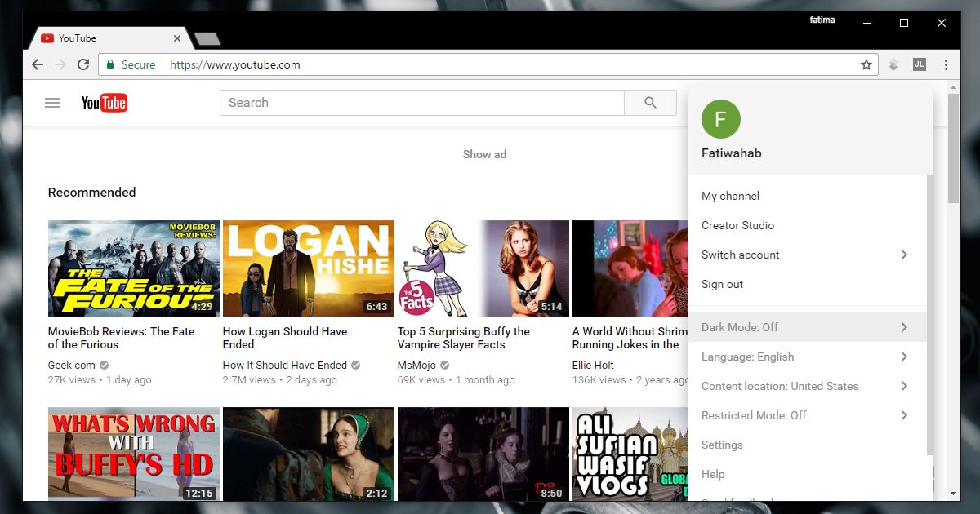Choose Switch account menu entry
Screen dimensions: 980x514
point(808,255)
